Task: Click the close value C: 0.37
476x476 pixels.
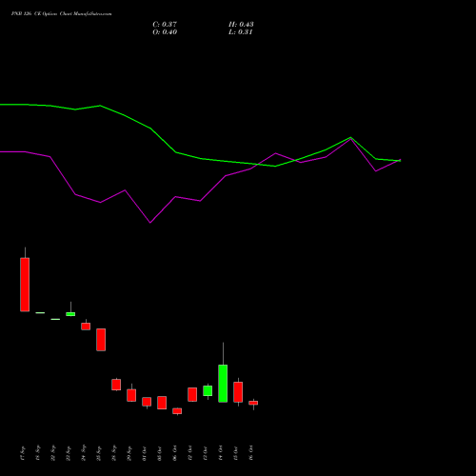Action: tap(165, 25)
